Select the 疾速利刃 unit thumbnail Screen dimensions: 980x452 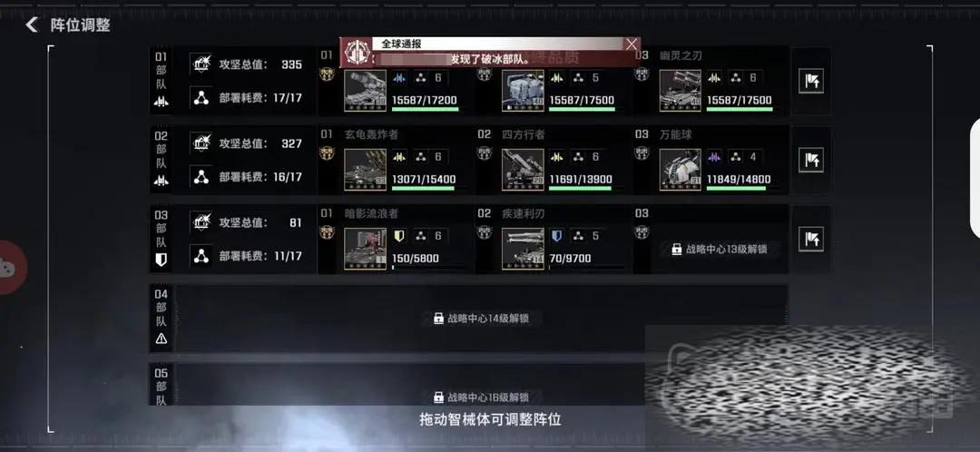[x=524, y=249]
